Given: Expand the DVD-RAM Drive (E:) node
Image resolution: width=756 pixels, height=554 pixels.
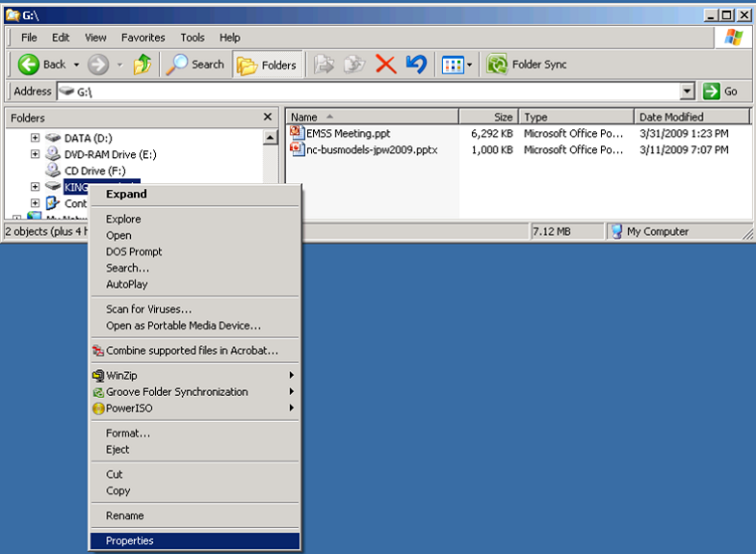Looking at the screenshot, I should tap(35, 154).
